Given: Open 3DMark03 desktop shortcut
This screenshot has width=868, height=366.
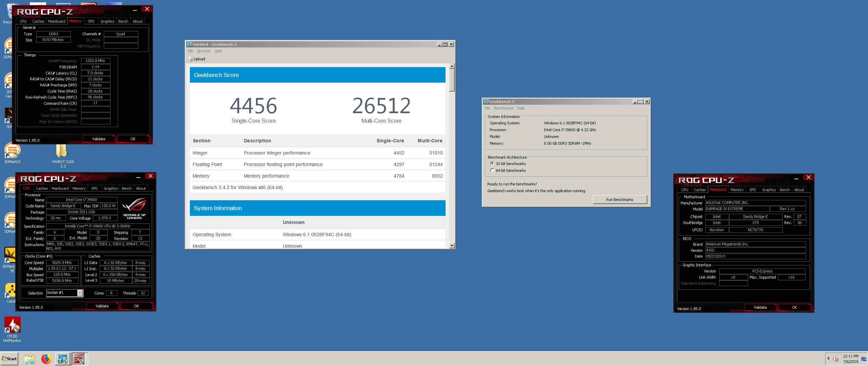Looking at the screenshot, I should pyautogui.click(x=12, y=152).
